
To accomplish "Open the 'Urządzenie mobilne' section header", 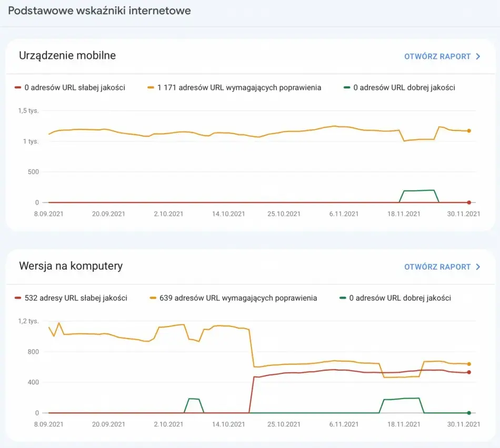I will (x=67, y=56).
